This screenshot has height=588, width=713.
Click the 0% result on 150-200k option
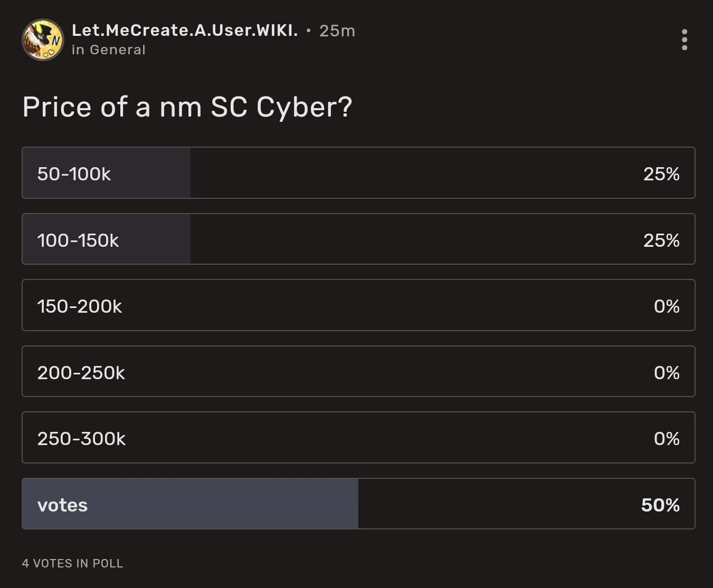pyautogui.click(x=667, y=306)
